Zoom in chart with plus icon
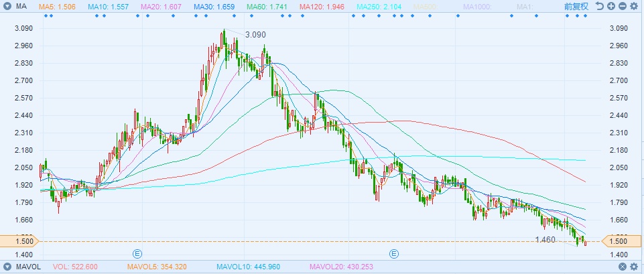This screenshot has width=644, height=274. pos(611,6)
